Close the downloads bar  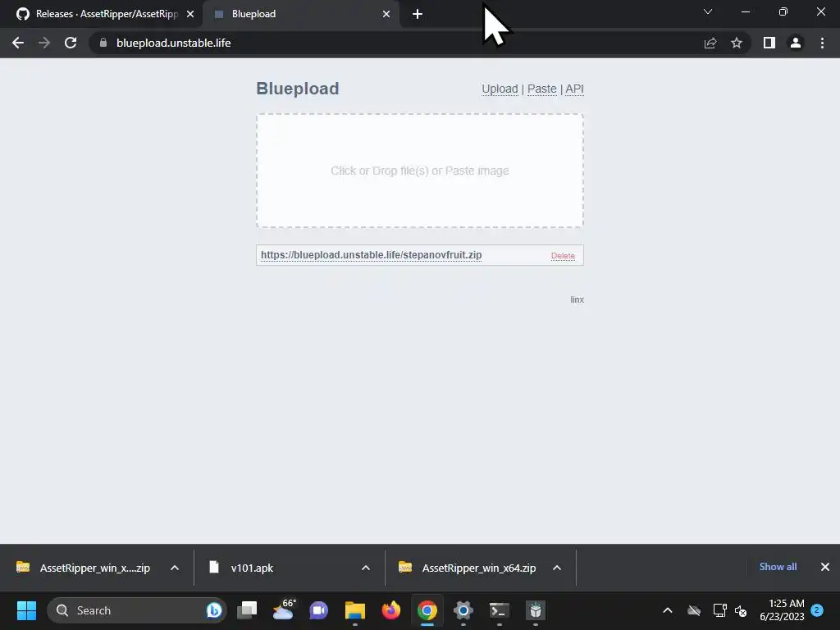[825, 567]
